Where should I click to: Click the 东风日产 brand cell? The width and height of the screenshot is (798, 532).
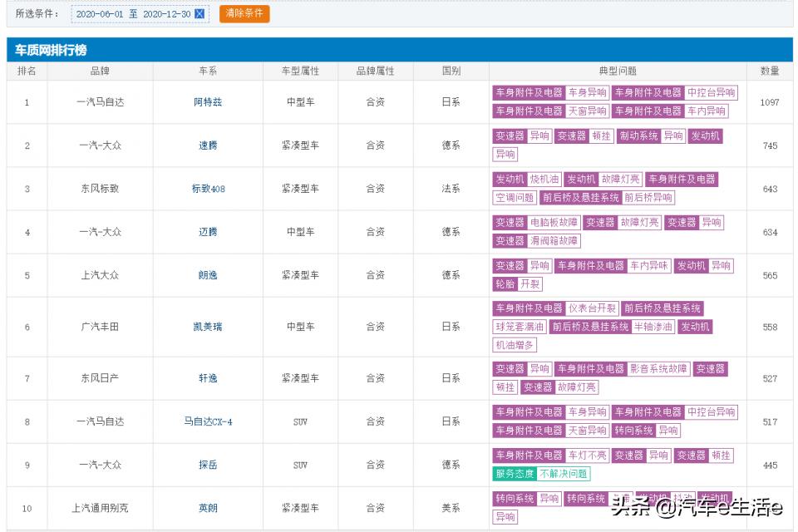tap(100, 378)
